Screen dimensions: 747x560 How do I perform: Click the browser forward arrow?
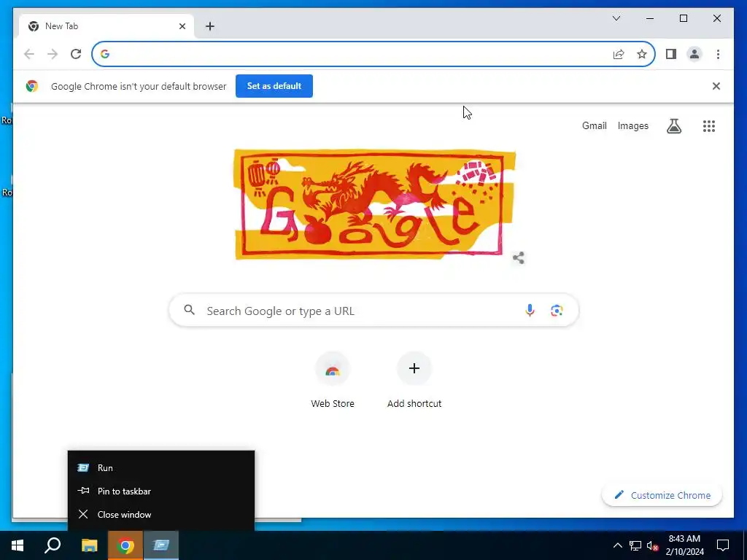tap(53, 54)
